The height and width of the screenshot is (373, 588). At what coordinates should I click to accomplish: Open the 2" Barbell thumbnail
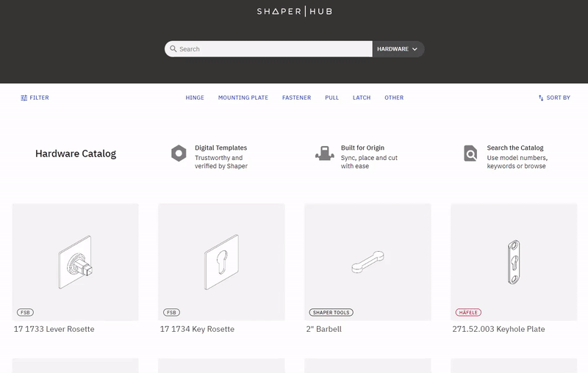(368, 262)
